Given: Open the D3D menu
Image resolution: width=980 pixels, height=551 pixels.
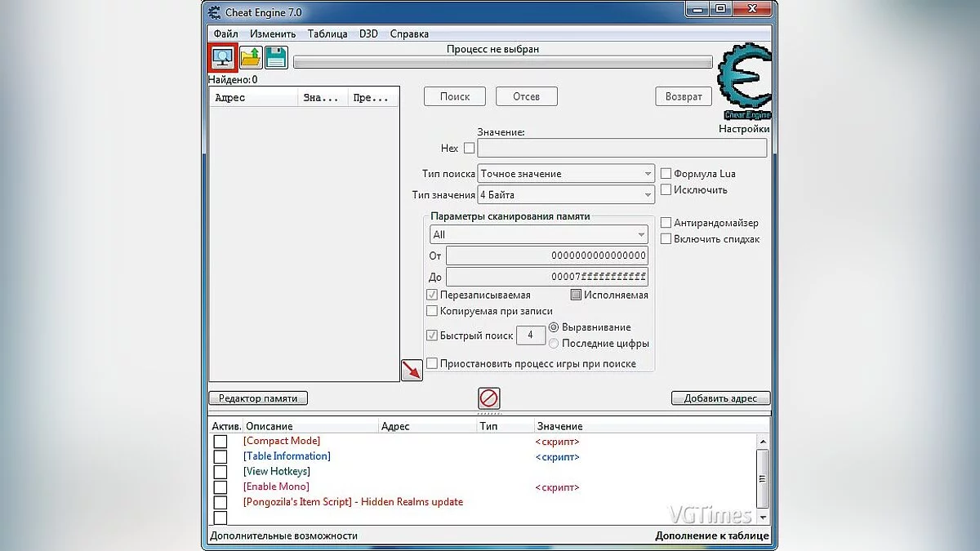Looking at the screenshot, I should coord(368,33).
